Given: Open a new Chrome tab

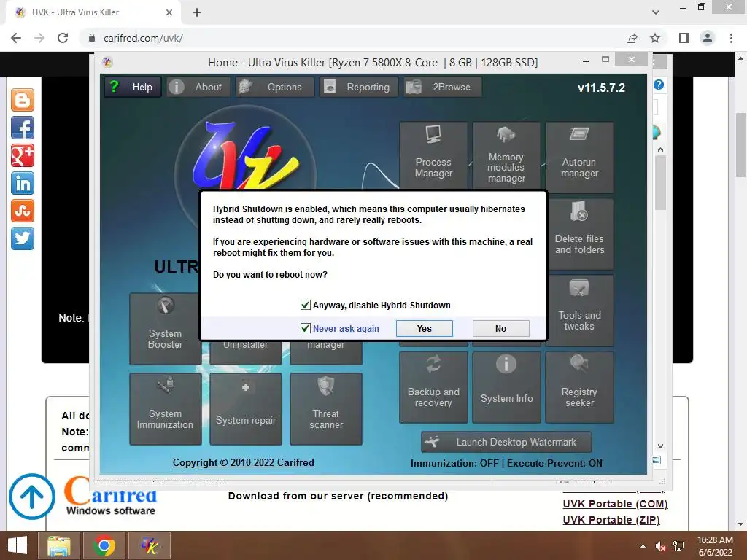Looking at the screenshot, I should pyautogui.click(x=197, y=12).
